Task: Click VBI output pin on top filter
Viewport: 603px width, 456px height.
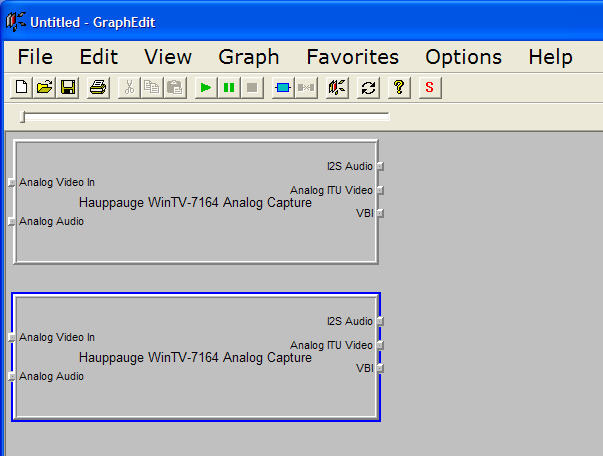Action: [380, 213]
